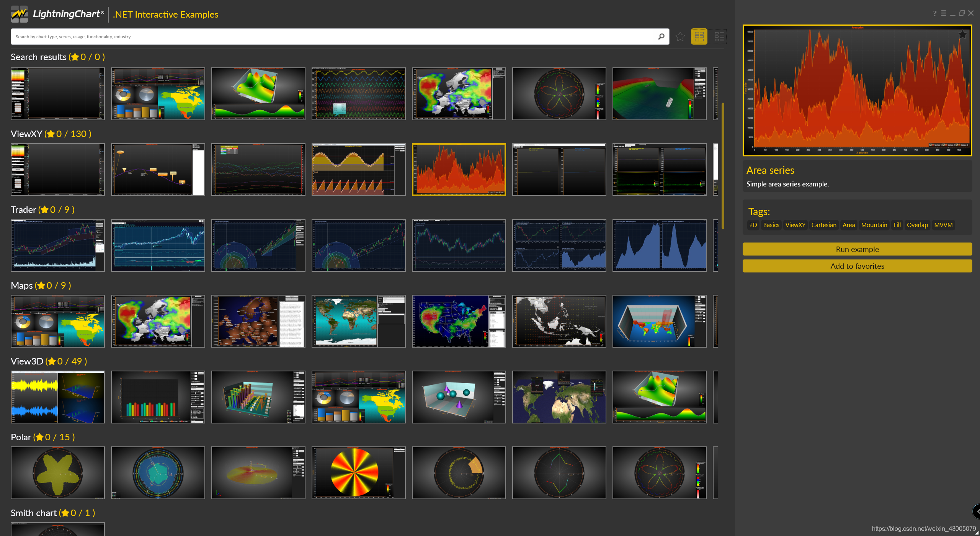980x536 pixels.
Task: Select the world map thumbnail in Maps
Action: point(359,321)
